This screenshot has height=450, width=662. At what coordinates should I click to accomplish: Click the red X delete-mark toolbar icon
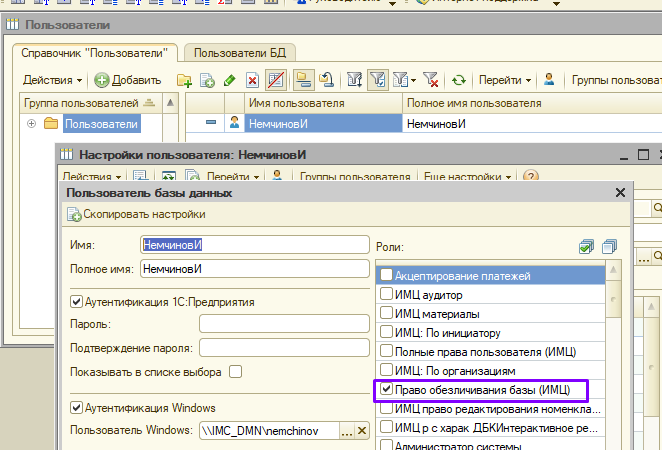[253, 79]
